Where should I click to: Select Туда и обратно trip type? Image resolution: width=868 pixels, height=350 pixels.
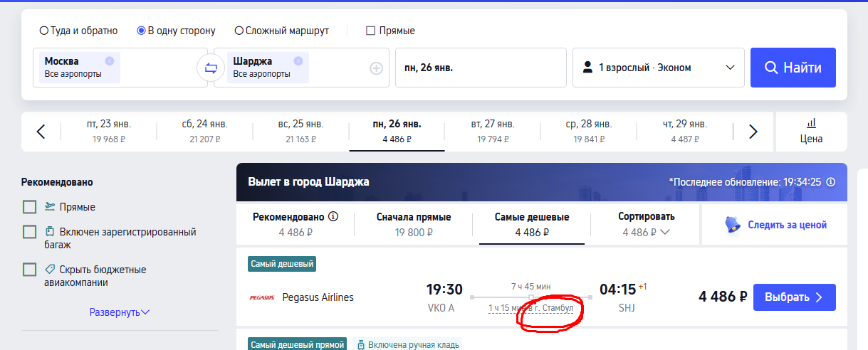click(x=44, y=31)
